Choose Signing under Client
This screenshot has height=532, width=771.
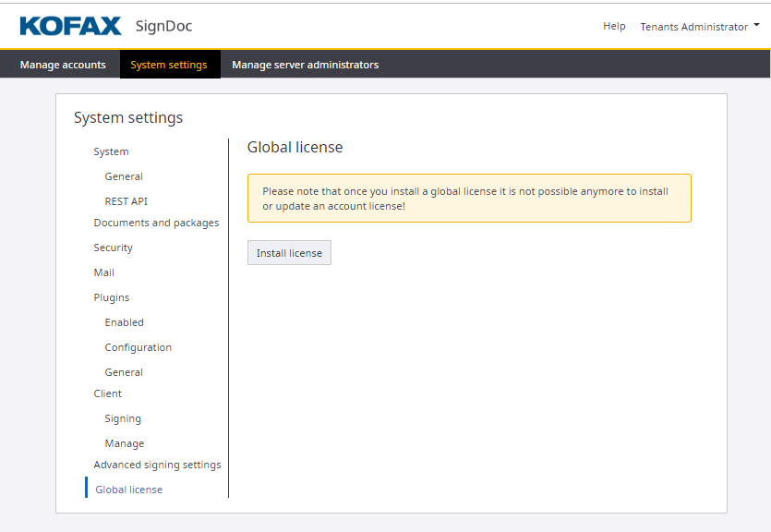pyautogui.click(x=123, y=418)
